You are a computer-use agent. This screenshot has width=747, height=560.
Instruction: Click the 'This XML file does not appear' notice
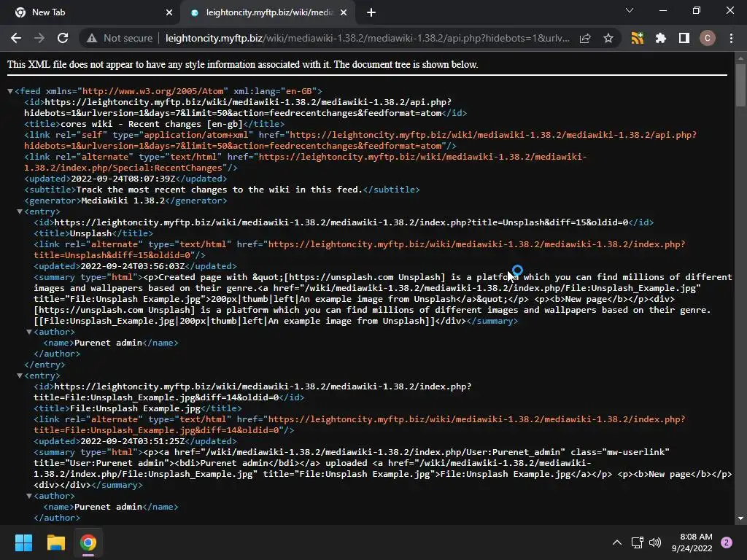(x=242, y=64)
